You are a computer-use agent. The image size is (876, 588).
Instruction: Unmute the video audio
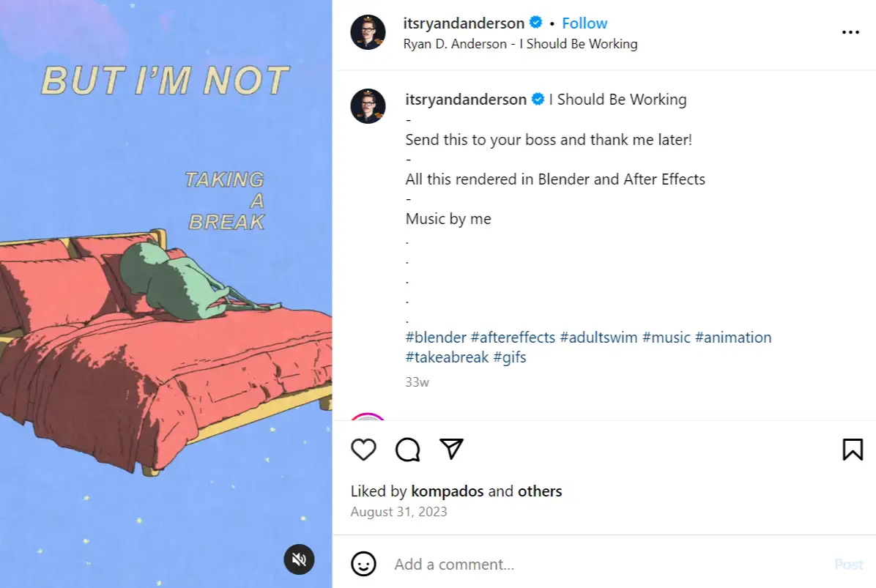pos(299,559)
